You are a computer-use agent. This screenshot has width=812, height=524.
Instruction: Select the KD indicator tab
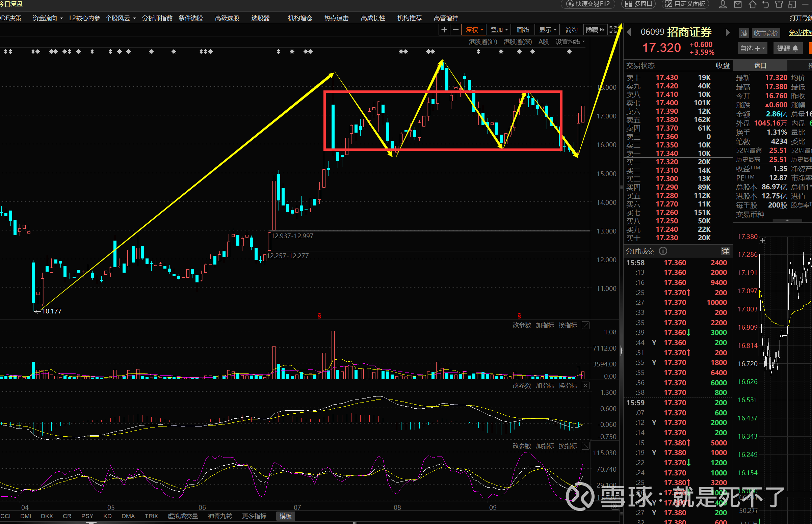pos(107,516)
